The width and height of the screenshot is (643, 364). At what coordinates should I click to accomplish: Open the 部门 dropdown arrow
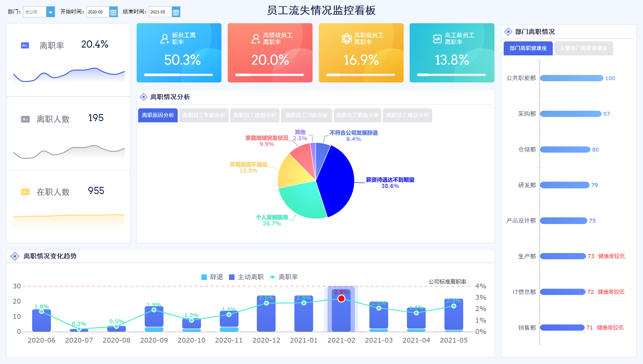pyautogui.click(x=51, y=12)
